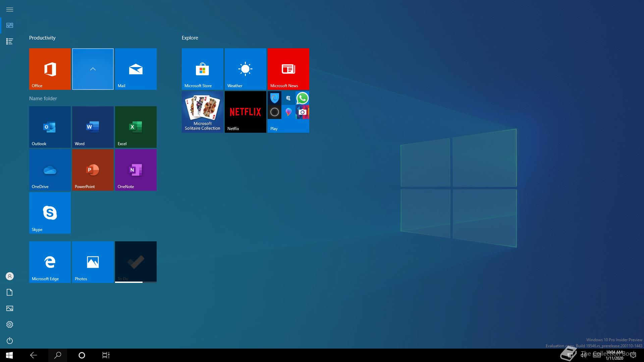Screen dimensions: 644x362
Task: Launch Excel from the folder
Action: 136,127
